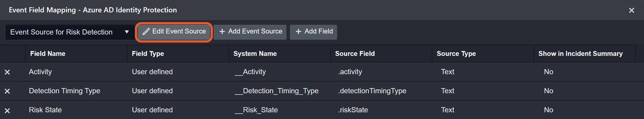Viewport: 644px width, 119px height.
Task: Delete the Risk State field row
Action: coord(7,110)
